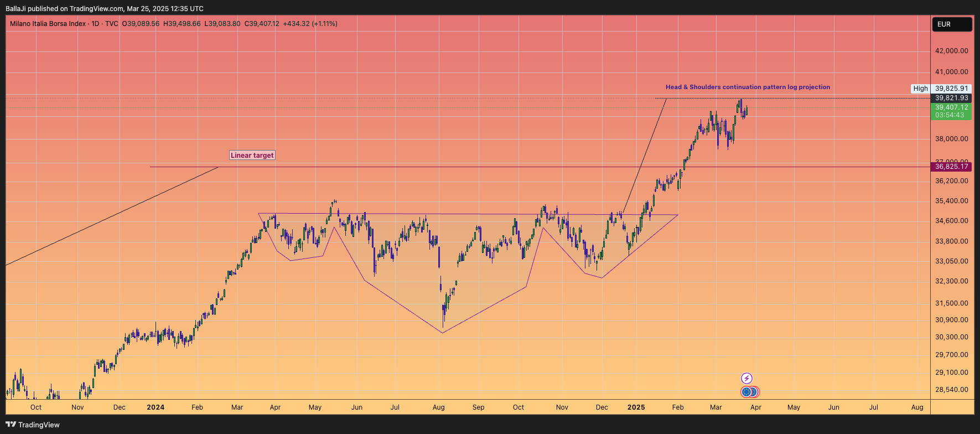Click the 33,050.00 price axis label
The height and width of the screenshot is (434, 980).
click(952, 261)
